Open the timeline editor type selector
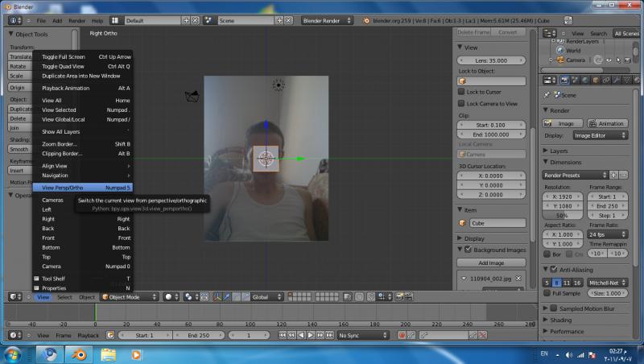Screen dimensions: 644x364 (x=15, y=335)
